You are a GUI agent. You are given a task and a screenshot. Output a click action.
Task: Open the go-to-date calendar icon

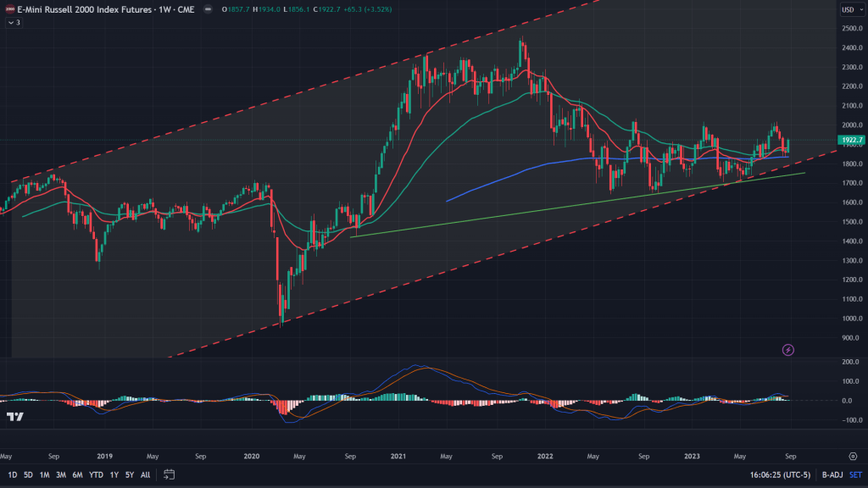coord(170,474)
